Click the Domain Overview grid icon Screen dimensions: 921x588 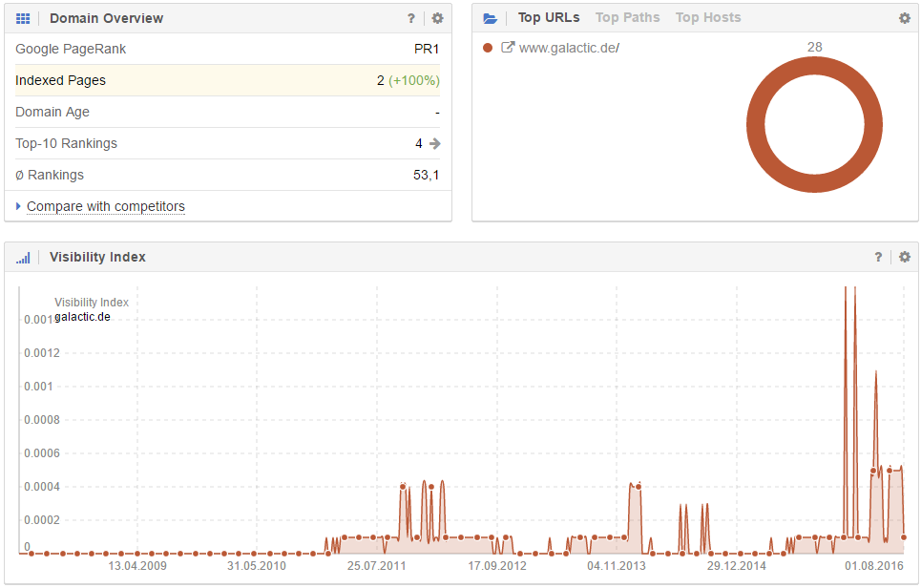click(x=23, y=18)
